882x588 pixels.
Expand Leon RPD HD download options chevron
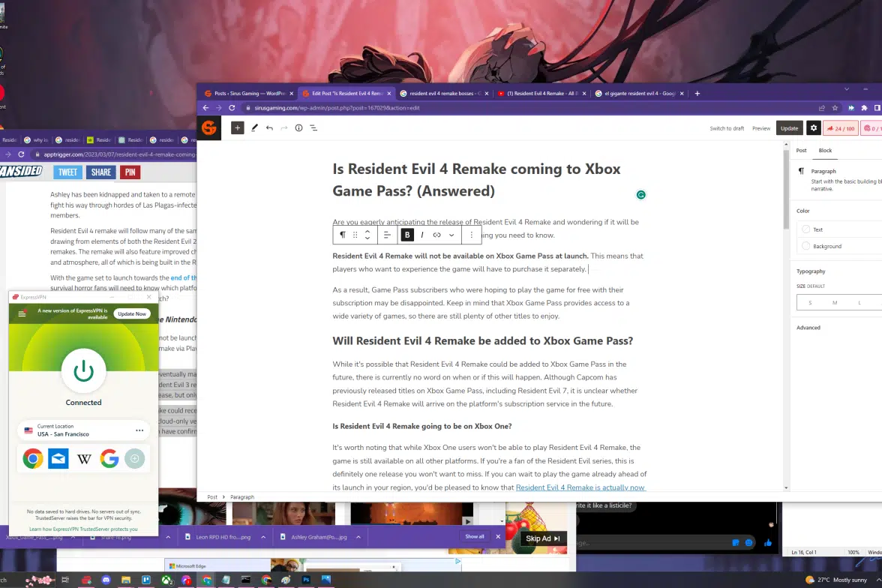(x=263, y=537)
